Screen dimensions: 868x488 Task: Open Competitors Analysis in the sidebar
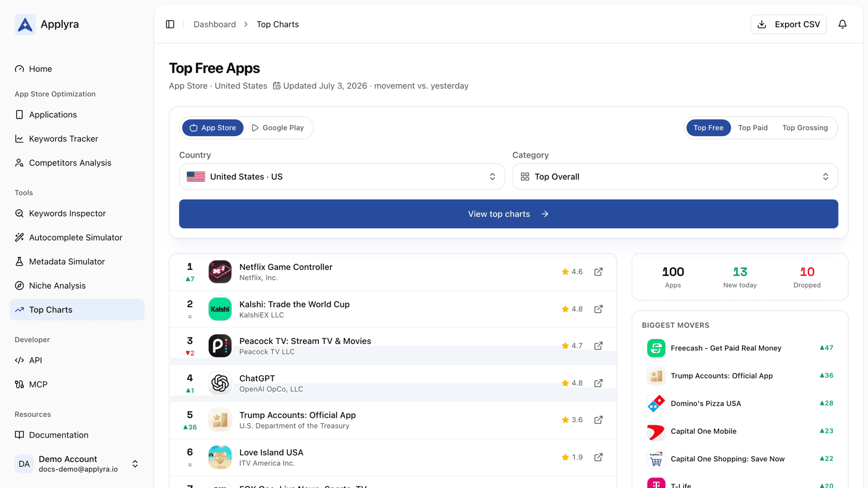77,163
